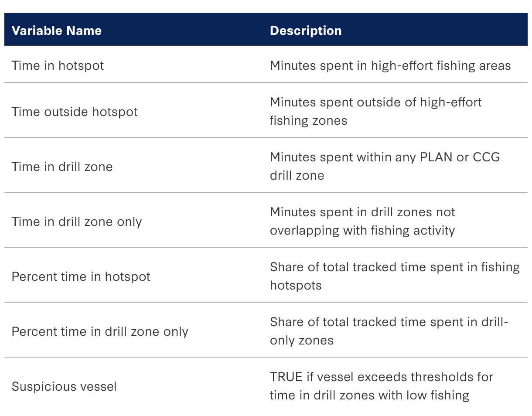Click the word 'TRUE' in the last row

[286, 377]
